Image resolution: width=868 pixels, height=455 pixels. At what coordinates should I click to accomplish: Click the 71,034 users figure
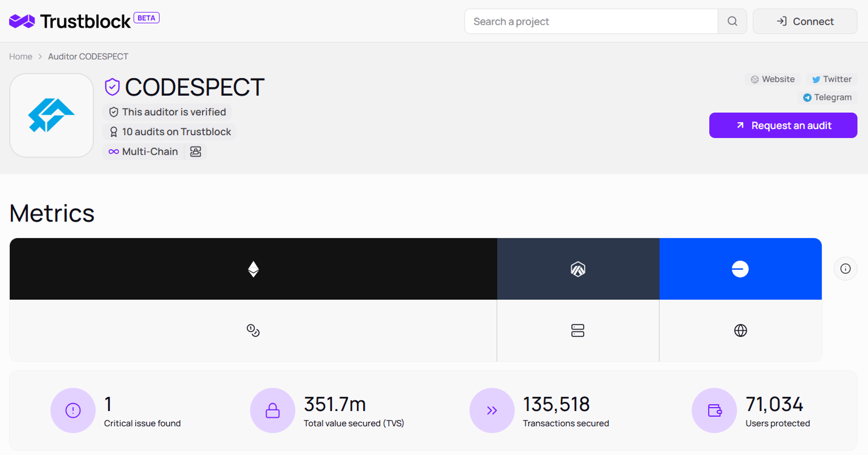tap(774, 404)
